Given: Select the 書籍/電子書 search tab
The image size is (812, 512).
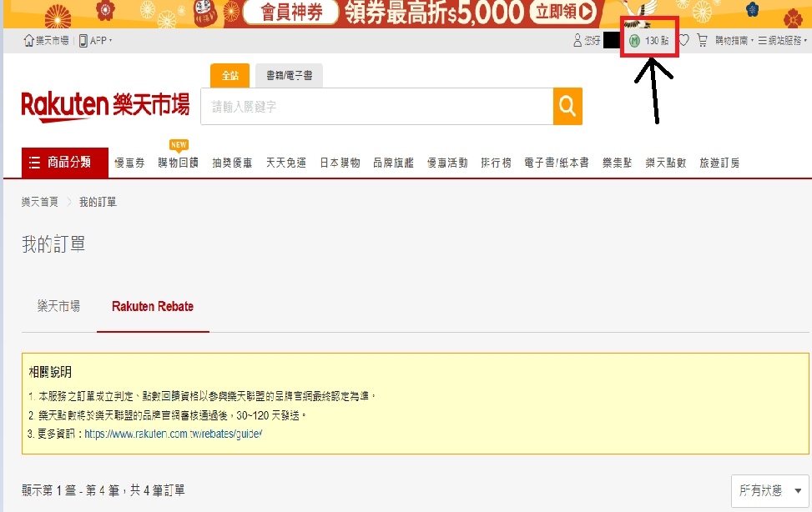Looking at the screenshot, I should point(289,76).
